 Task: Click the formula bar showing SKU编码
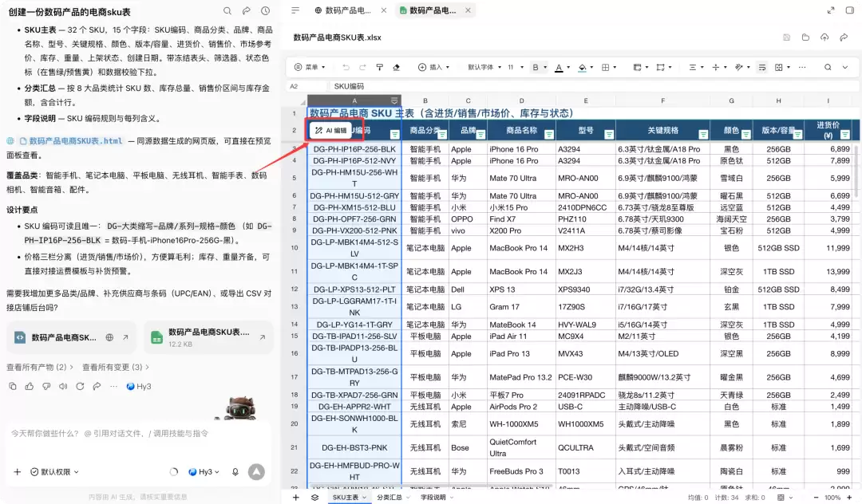tap(594, 86)
